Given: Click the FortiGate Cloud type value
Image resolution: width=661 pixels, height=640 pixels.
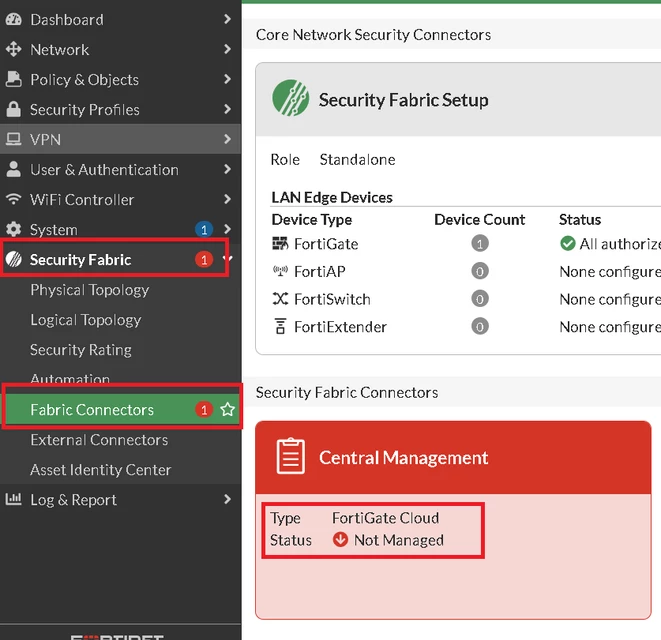Looking at the screenshot, I should pyautogui.click(x=385, y=517).
